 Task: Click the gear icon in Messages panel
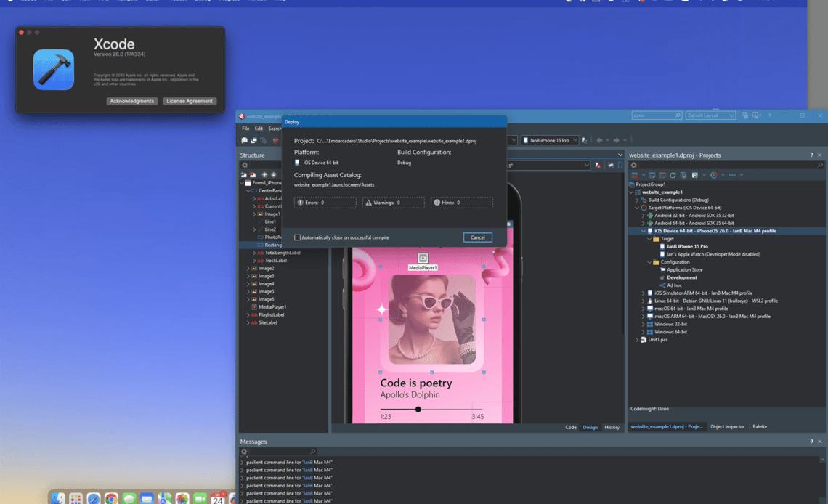click(244, 452)
